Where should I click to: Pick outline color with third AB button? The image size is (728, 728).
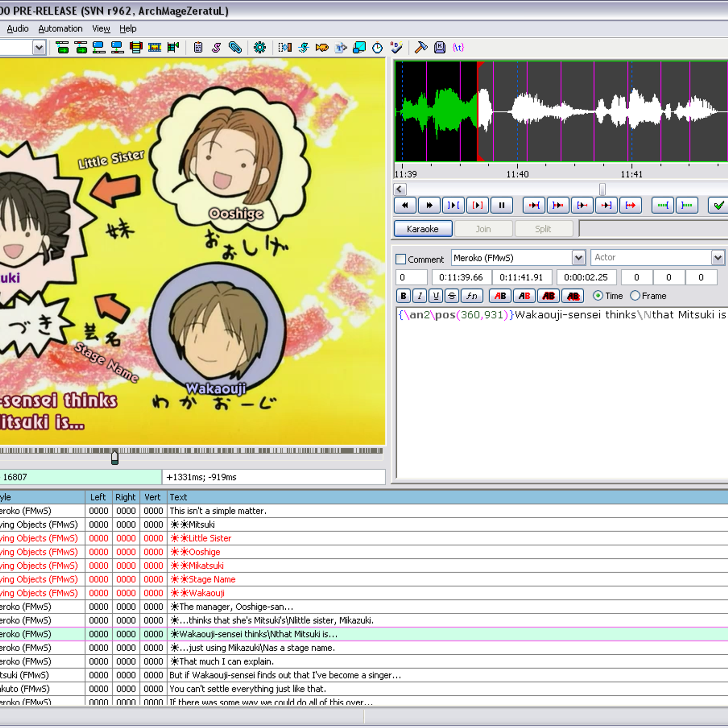click(x=548, y=296)
